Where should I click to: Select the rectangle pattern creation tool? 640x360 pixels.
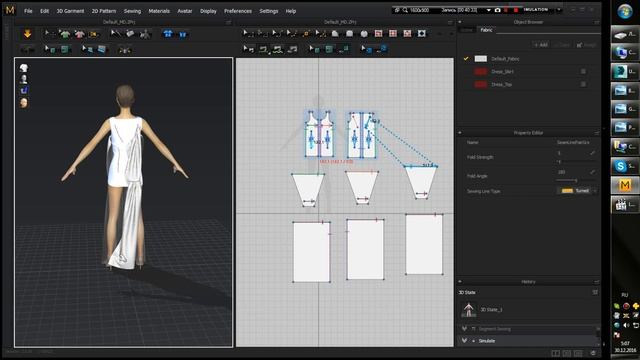[350, 34]
